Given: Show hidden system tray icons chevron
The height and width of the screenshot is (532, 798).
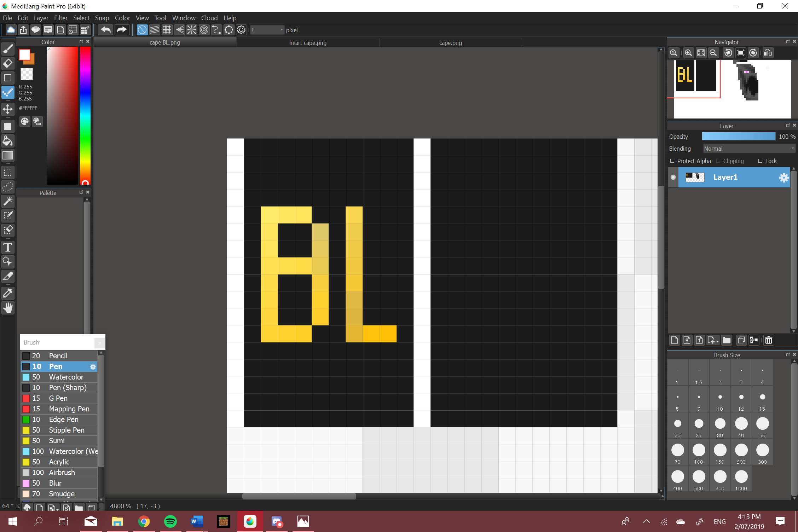Looking at the screenshot, I should pyautogui.click(x=647, y=521).
